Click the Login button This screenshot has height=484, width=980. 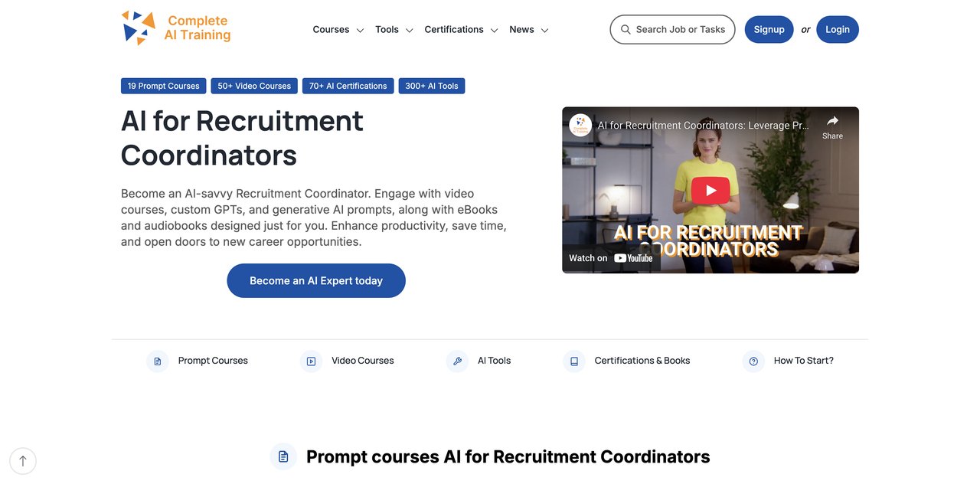pos(838,30)
